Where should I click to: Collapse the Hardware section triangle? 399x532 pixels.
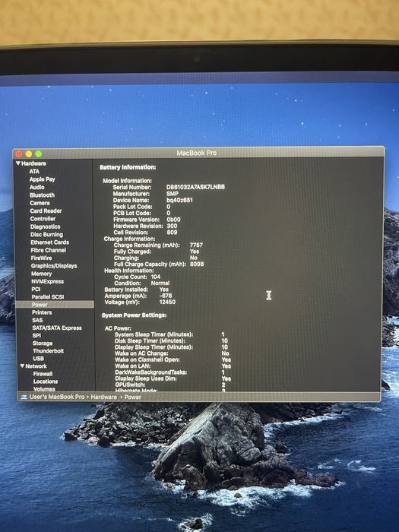coord(18,163)
